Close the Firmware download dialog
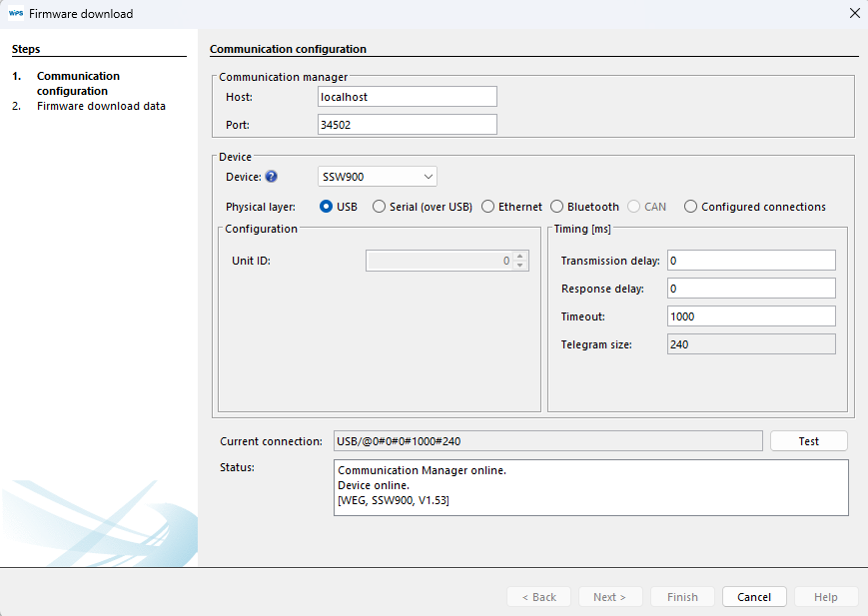868x616 pixels. pyautogui.click(x=854, y=14)
